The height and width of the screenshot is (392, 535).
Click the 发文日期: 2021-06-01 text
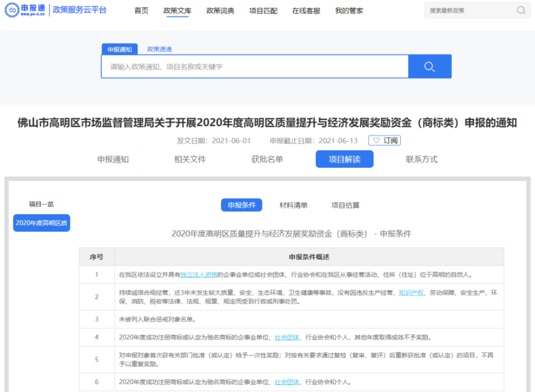click(x=213, y=141)
